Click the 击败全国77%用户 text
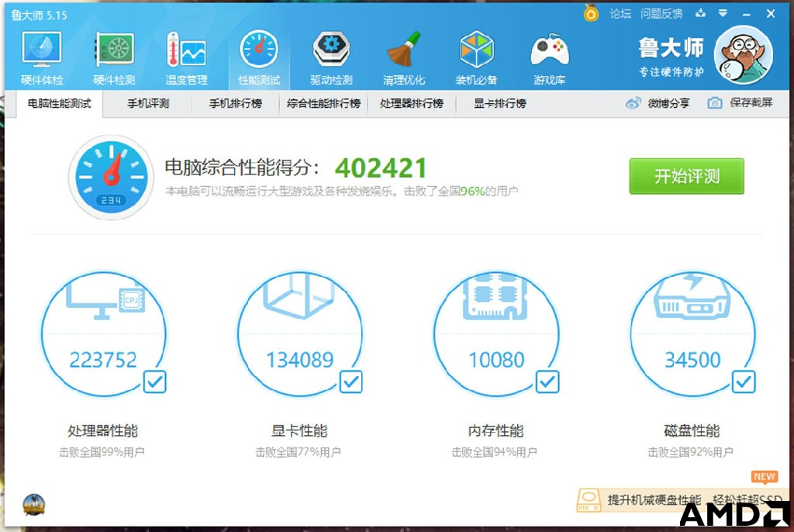The height and width of the screenshot is (532, 794). (x=299, y=452)
